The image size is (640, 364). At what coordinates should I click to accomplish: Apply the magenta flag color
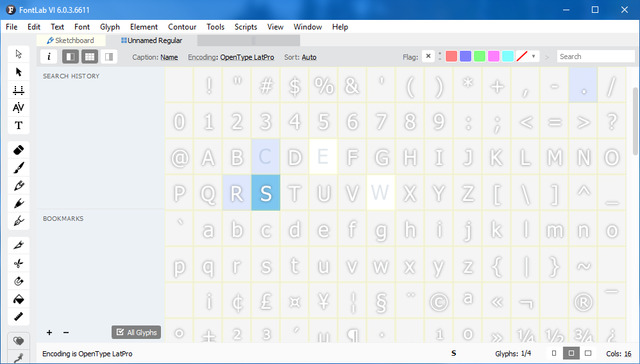tap(493, 56)
